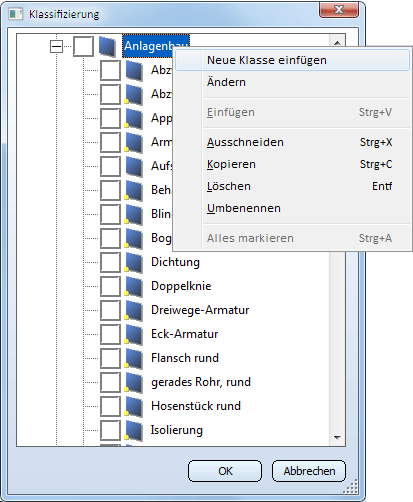This screenshot has height=502, width=413.
Task: Click the Dreiwege-Armatur class icon
Action: (134, 310)
